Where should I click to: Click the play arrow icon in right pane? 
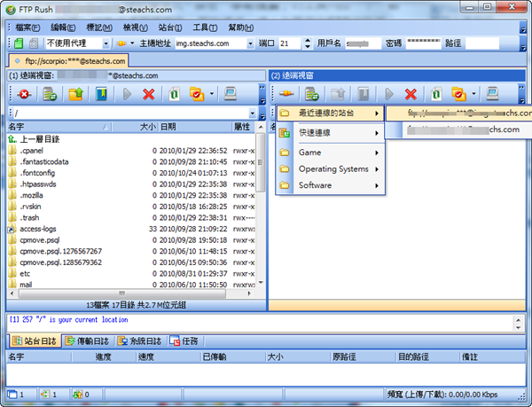389,94
